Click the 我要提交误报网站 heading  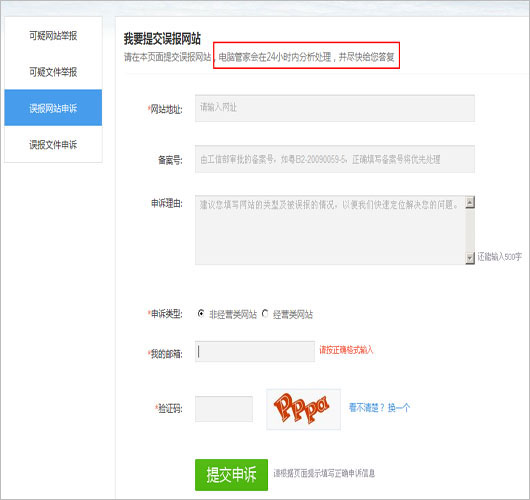(162, 39)
